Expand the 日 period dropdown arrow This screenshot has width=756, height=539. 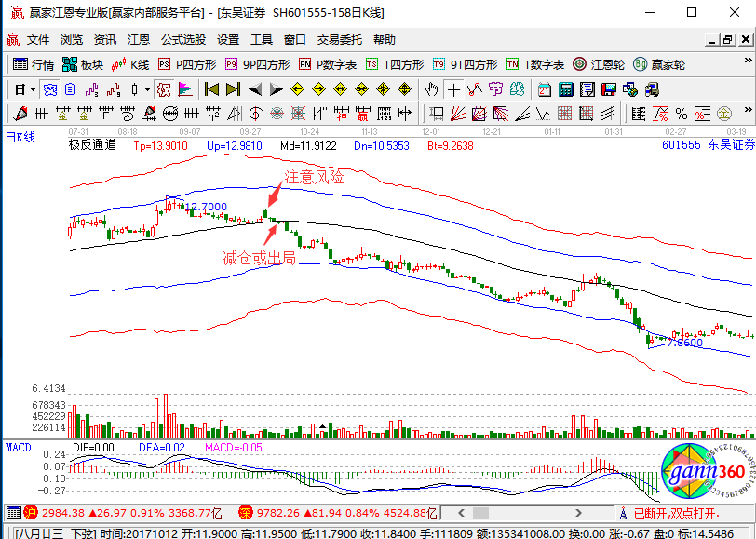pos(33,89)
